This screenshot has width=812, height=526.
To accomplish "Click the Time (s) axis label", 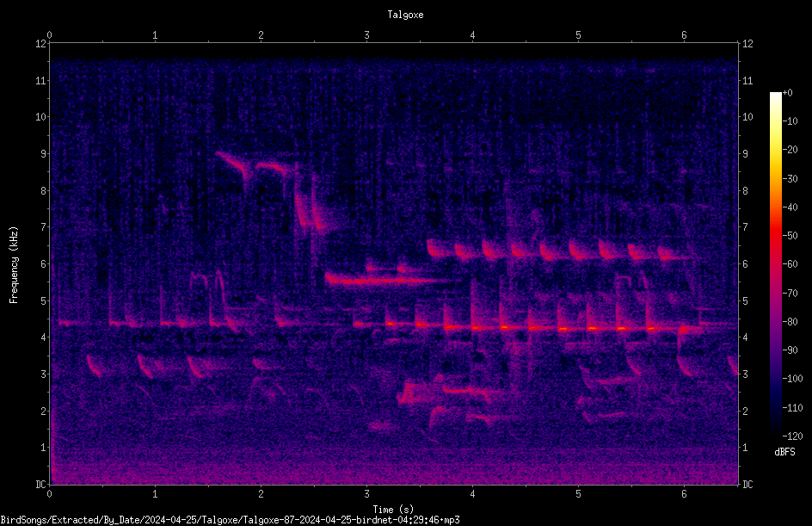I will [x=393, y=509].
